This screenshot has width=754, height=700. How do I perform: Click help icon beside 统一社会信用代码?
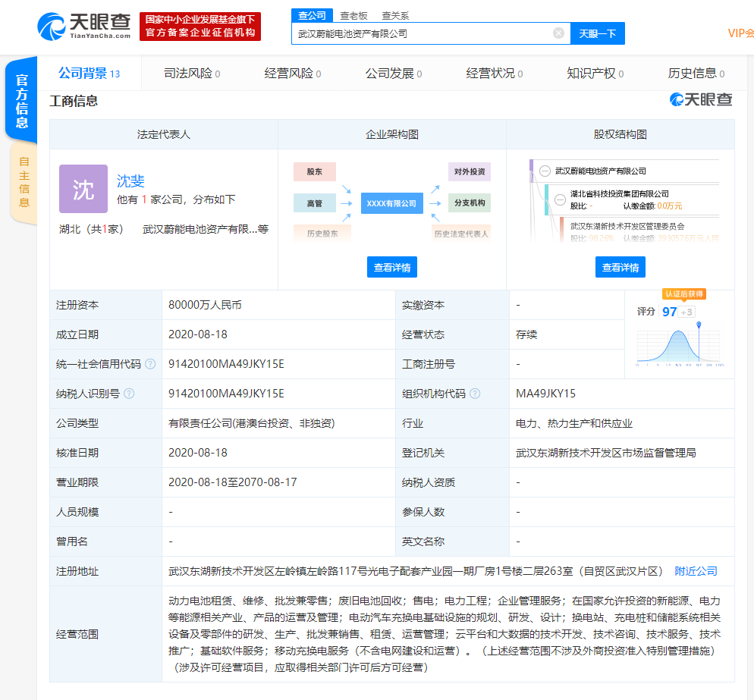(x=150, y=364)
